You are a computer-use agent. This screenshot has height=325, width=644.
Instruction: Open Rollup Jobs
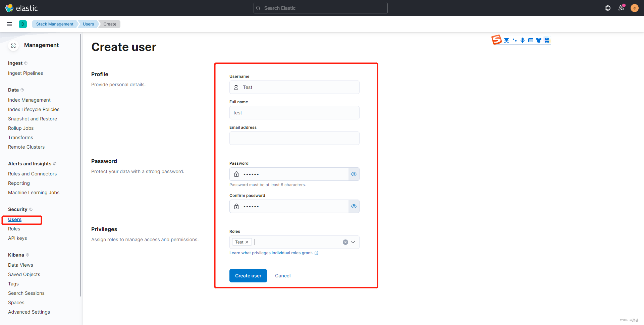coord(21,128)
